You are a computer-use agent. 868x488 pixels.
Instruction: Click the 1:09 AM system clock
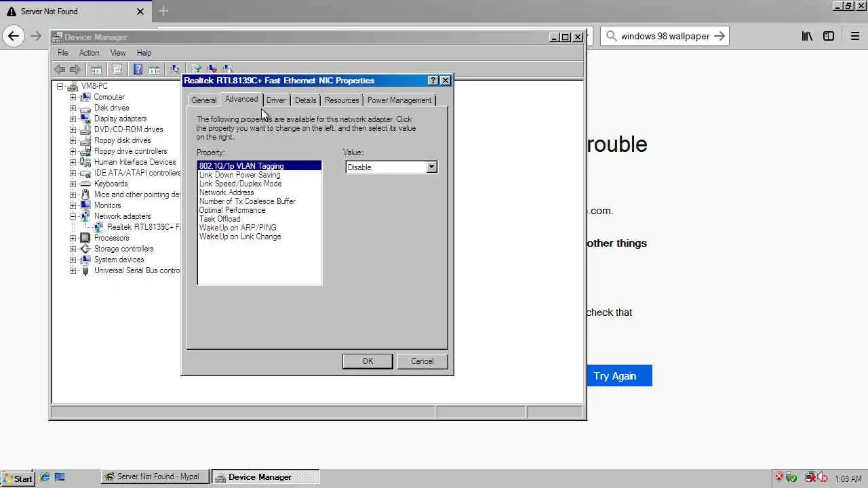click(x=848, y=479)
